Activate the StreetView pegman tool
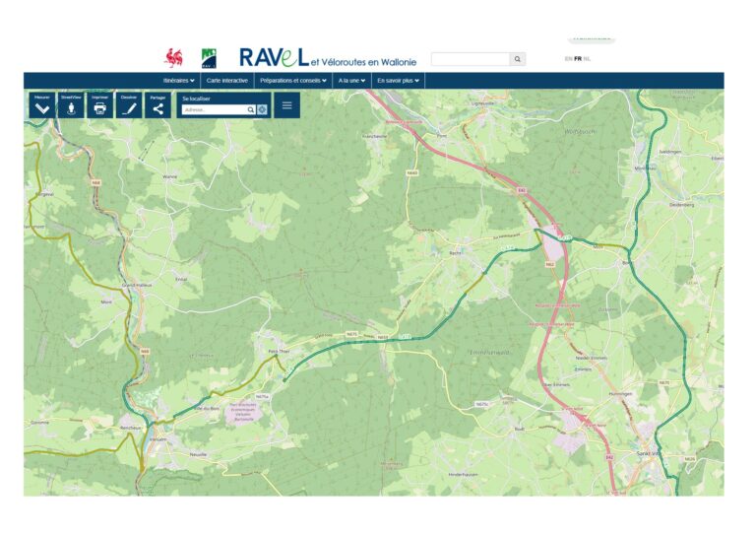The height and width of the screenshot is (535, 756). coord(71,105)
